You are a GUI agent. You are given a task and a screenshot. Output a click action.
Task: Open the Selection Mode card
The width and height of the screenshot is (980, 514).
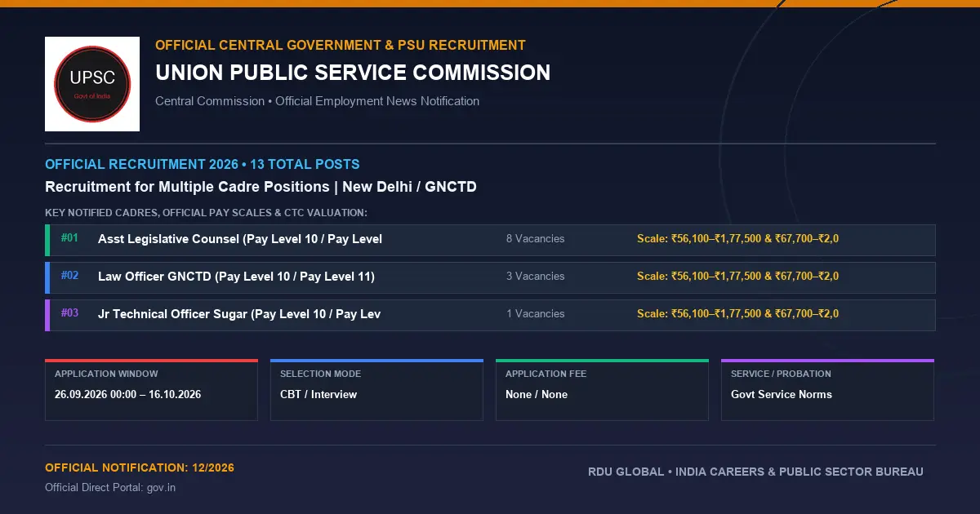[x=376, y=390]
